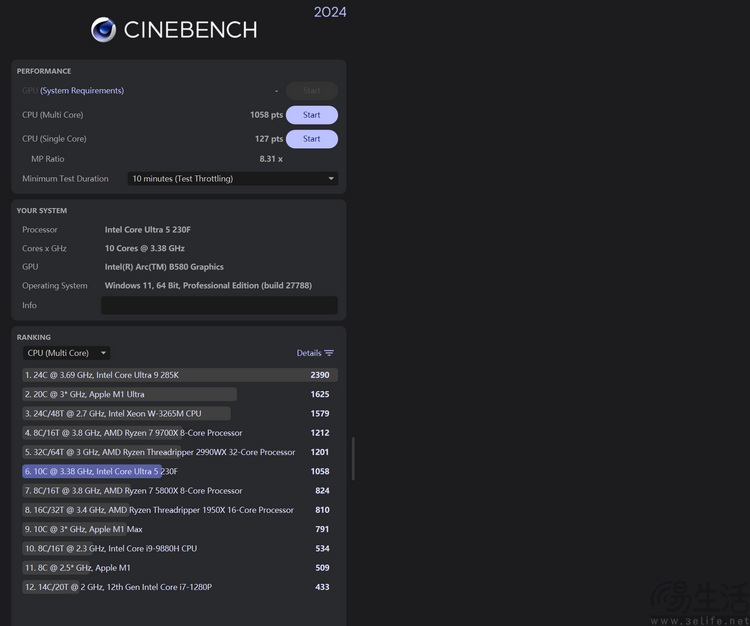Open the Minimum Test Duration dropdown

point(233,178)
